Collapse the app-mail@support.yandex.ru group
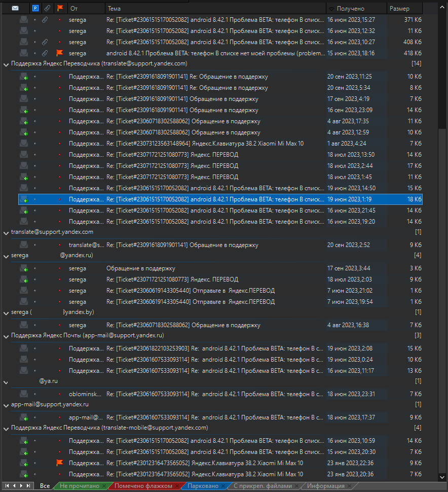The width and height of the screenshot is (448, 492). [x=6, y=405]
